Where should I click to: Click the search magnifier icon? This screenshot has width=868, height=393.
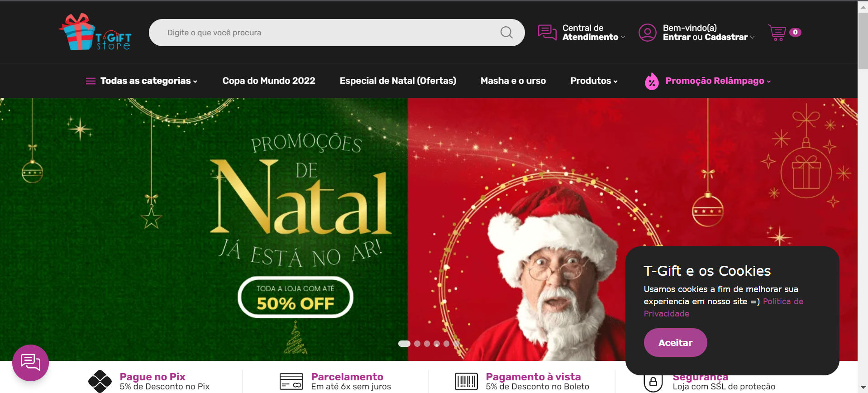(506, 33)
